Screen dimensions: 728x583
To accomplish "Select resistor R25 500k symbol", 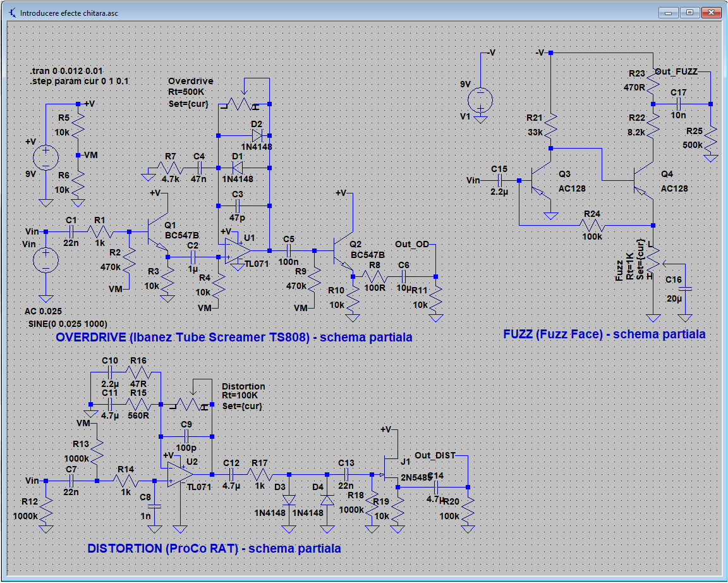I will point(710,139).
